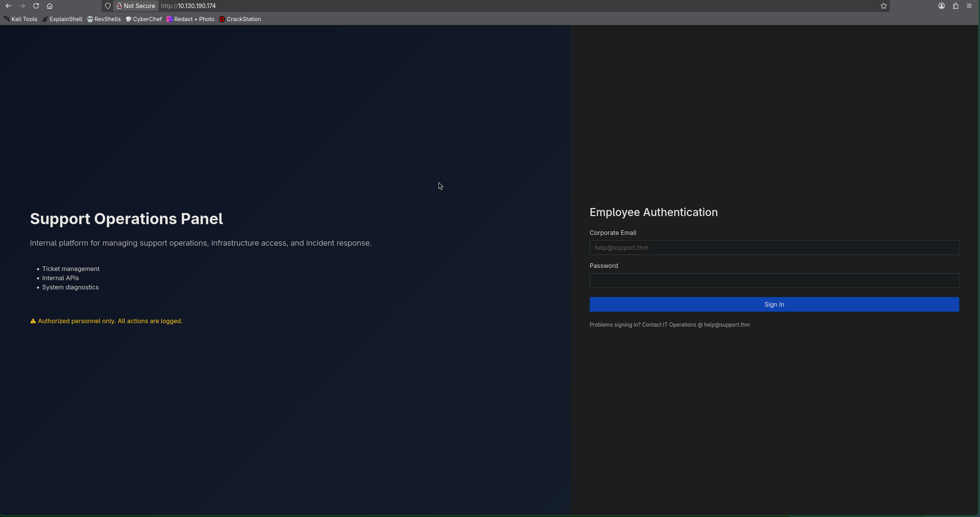Open the Redact • Photo bookmark

click(191, 19)
